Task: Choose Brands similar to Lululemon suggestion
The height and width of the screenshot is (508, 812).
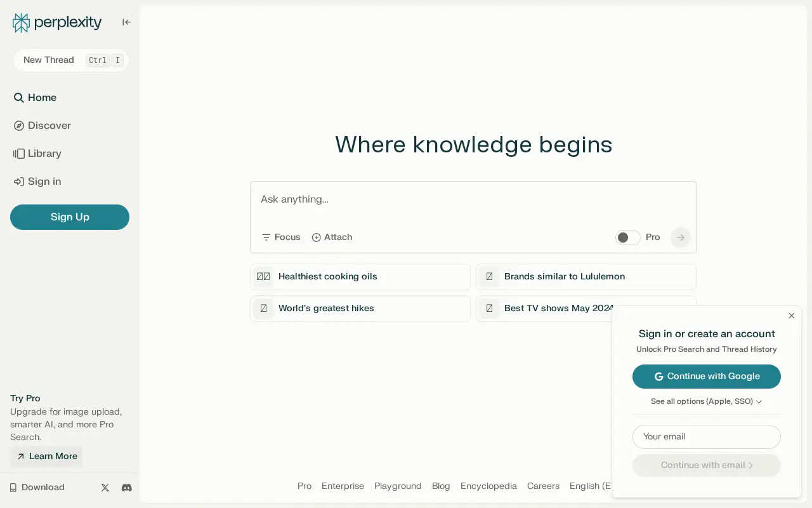Action: click(586, 277)
